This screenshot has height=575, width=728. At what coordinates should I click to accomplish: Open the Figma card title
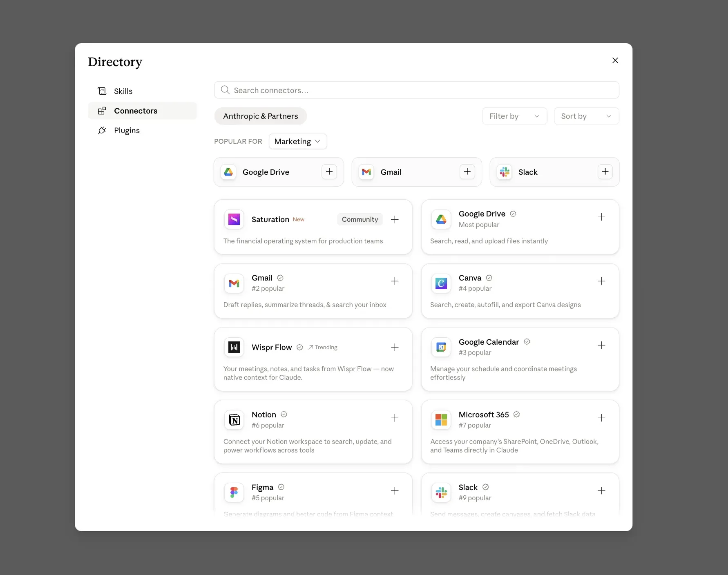pyautogui.click(x=262, y=487)
